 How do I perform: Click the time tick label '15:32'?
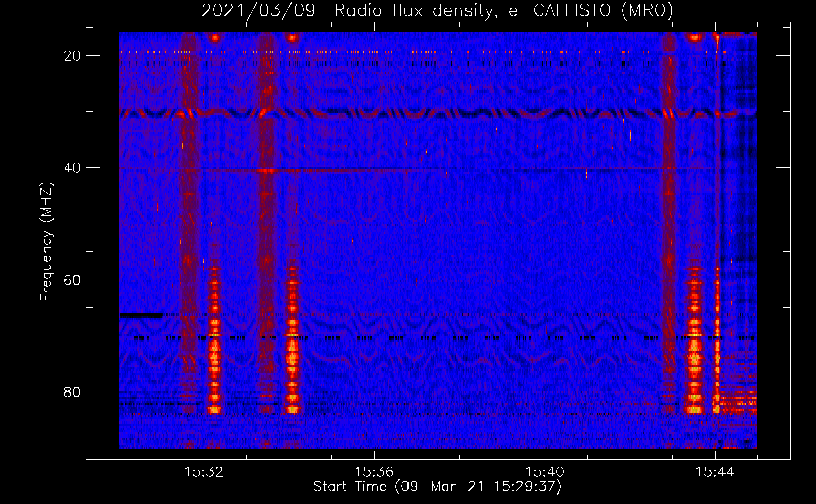pyautogui.click(x=204, y=472)
